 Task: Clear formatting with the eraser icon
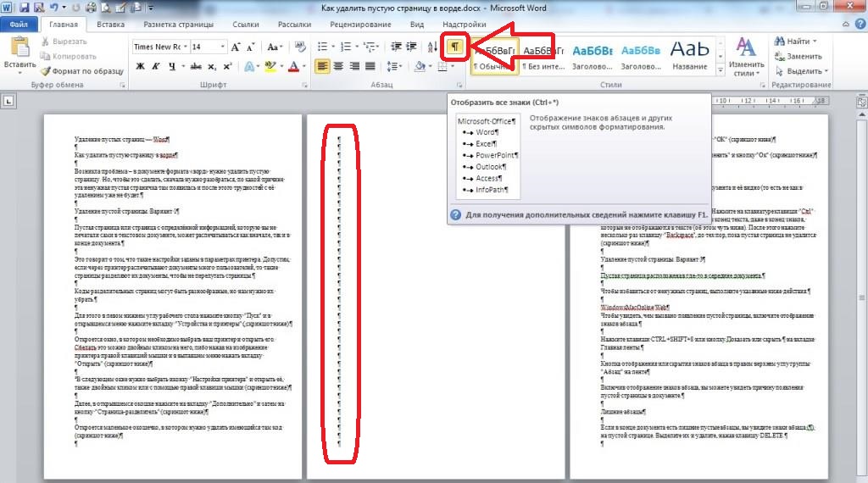coord(300,47)
